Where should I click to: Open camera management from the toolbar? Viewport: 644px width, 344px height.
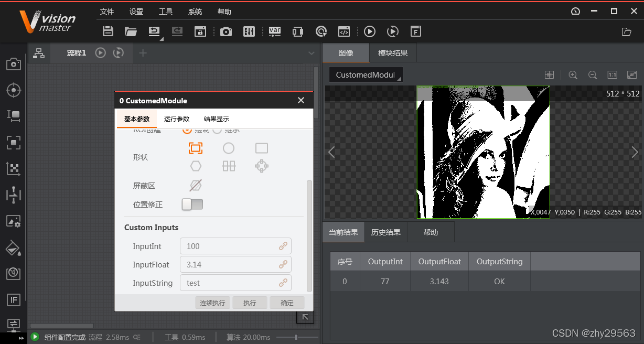point(226,31)
